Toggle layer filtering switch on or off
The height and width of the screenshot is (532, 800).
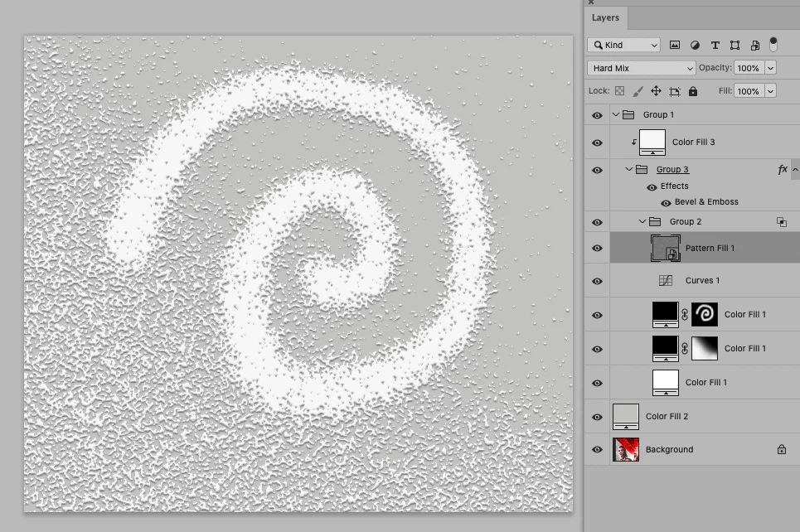click(773, 44)
